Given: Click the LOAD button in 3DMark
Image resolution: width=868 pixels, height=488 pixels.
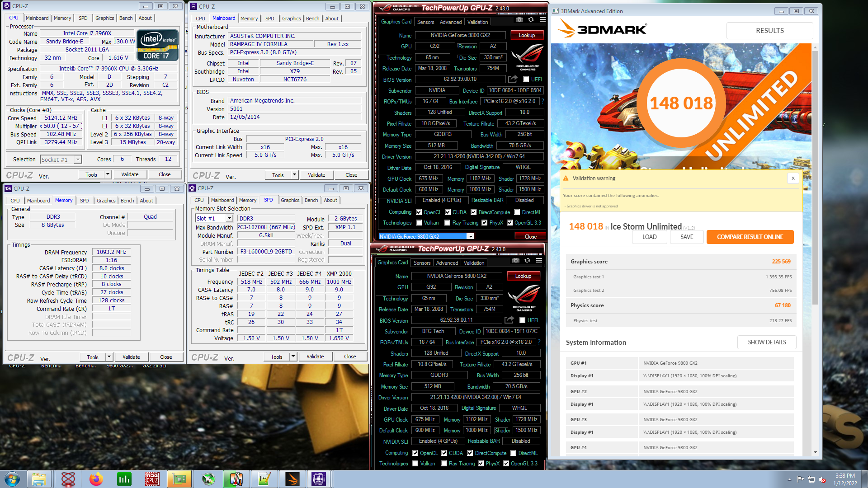Looking at the screenshot, I should point(649,237).
